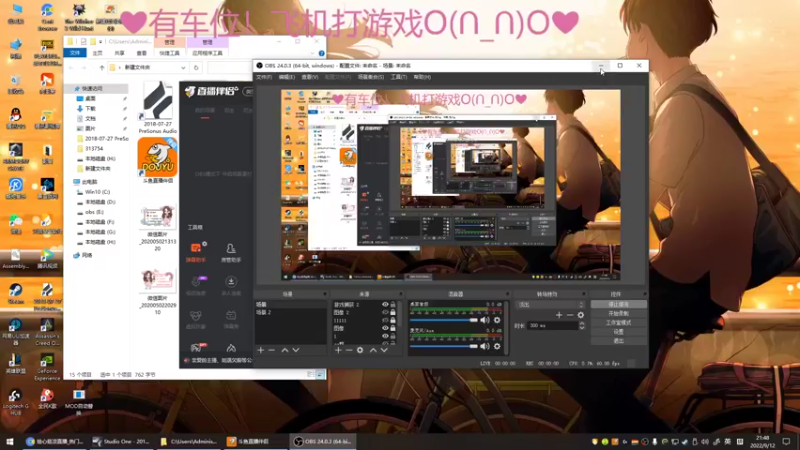Toggle lock on 图像 source
The width and height of the screenshot is (800, 450).
(393, 328)
